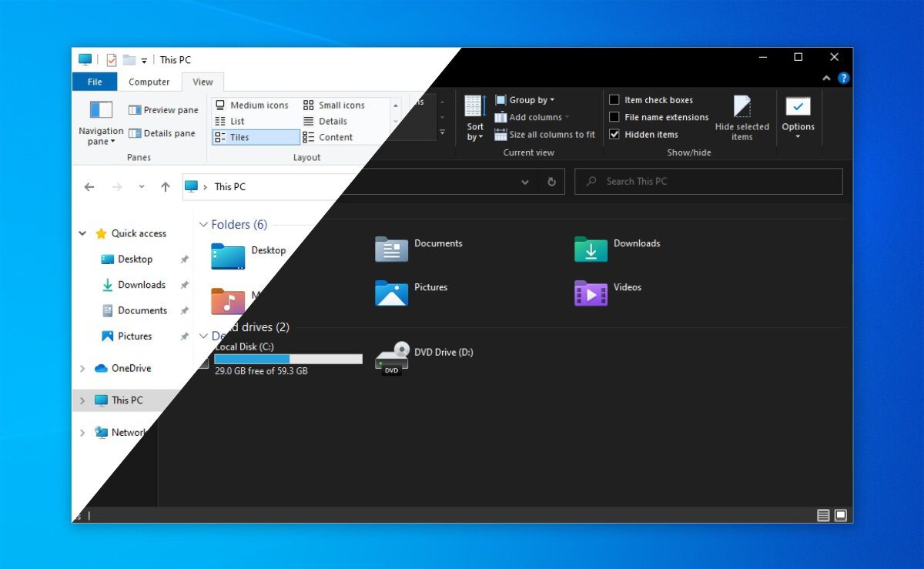Expand the OneDrive tree node
924x569 pixels.
coord(82,369)
